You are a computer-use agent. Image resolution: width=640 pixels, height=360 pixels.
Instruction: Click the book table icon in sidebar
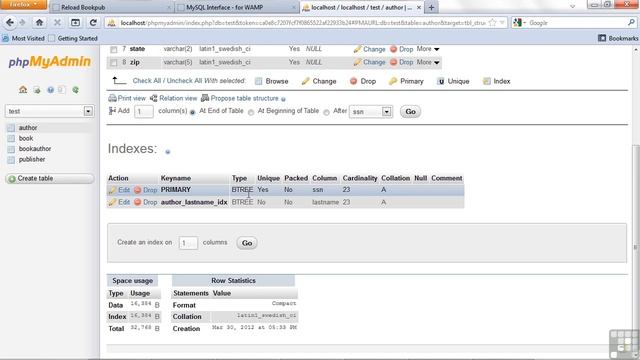tap(11, 138)
